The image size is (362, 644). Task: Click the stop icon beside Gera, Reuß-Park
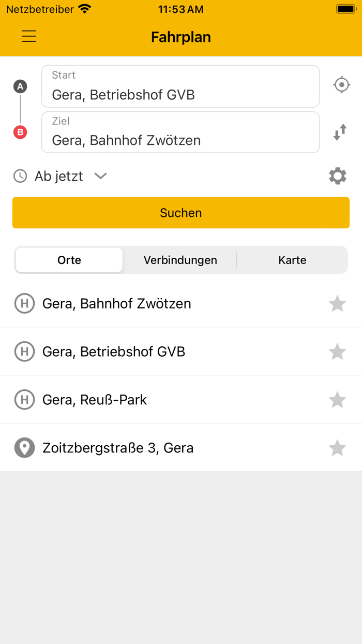pos(24,400)
